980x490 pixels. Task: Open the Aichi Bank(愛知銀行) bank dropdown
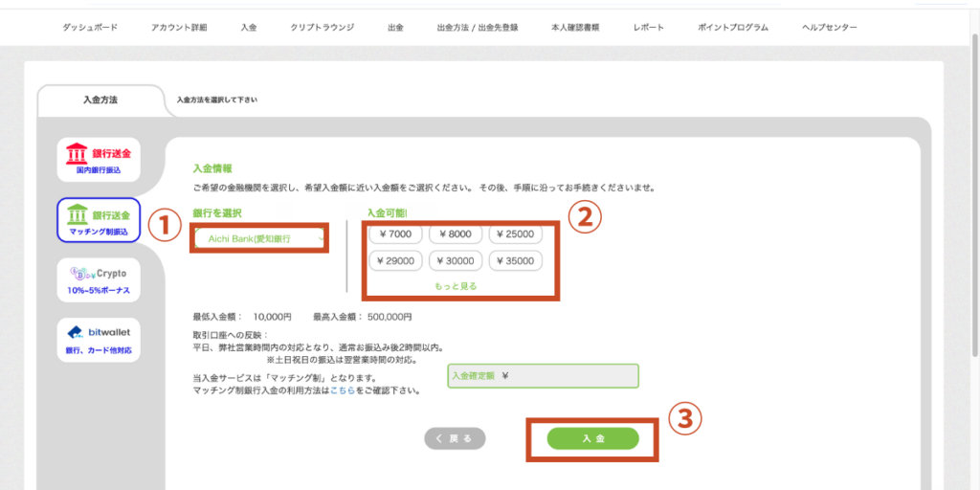259,238
